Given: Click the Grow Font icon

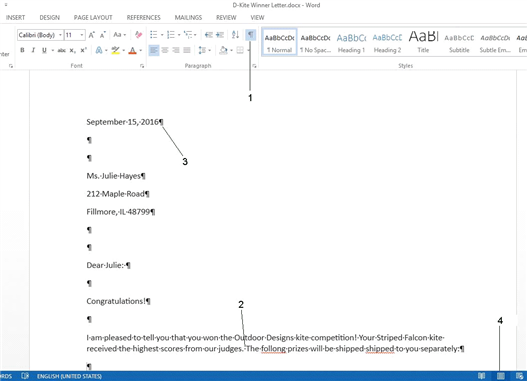Looking at the screenshot, I should [x=91, y=35].
